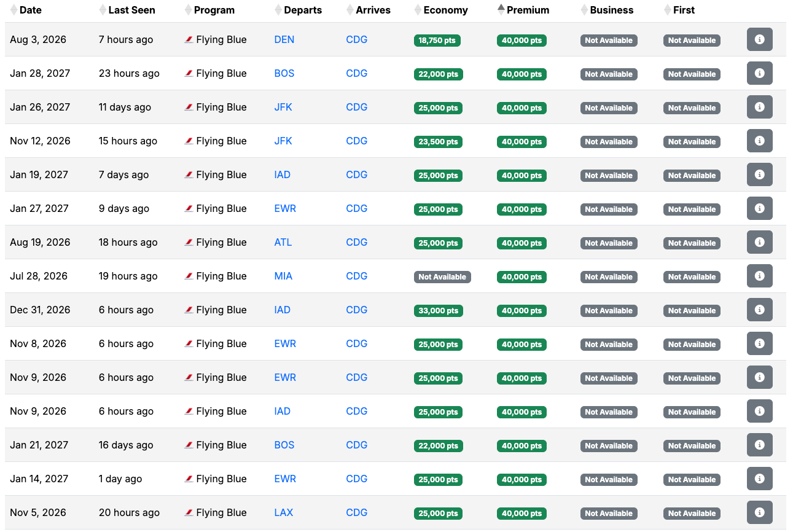Click the LAX departure airport link
Image resolution: width=793 pixels, height=532 pixels.
point(283,512)
